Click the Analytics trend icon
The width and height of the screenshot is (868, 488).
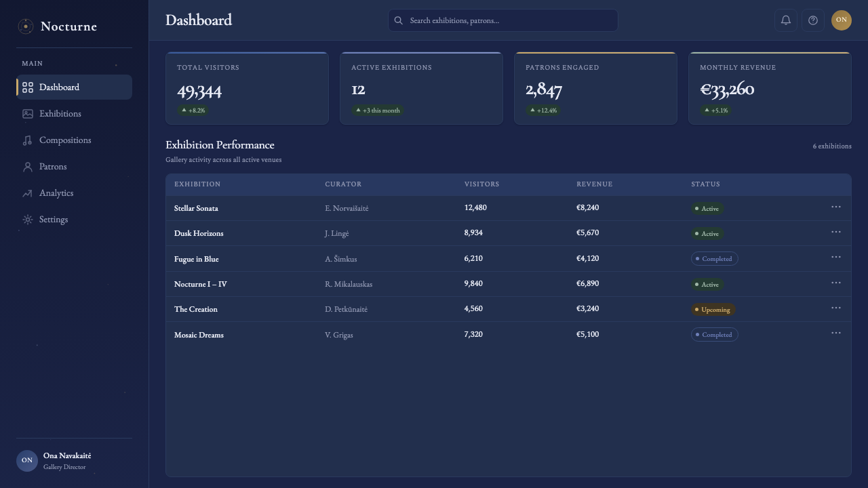click(28, 193)
